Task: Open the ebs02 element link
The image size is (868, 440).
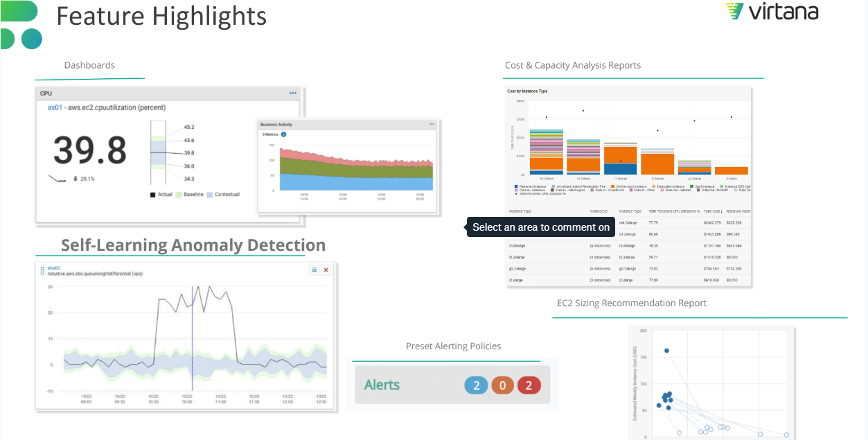Action: pos(53,267)
